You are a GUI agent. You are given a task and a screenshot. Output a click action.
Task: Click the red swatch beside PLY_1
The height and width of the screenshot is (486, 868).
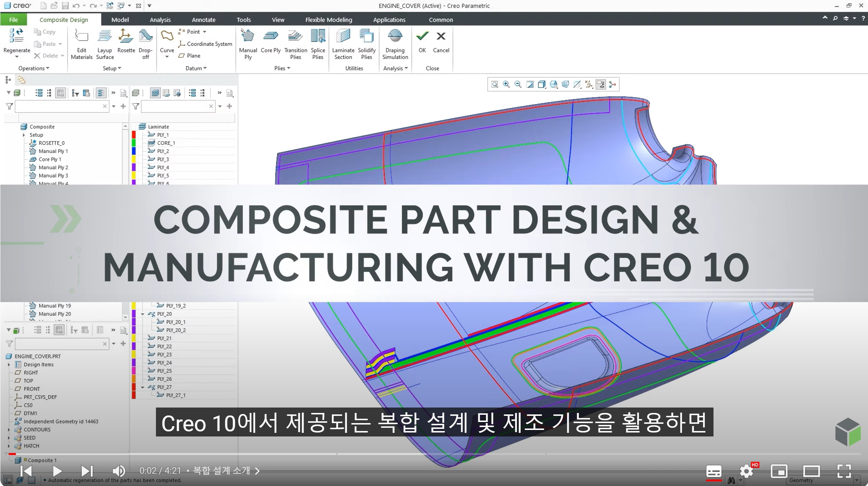click(x=134, y=135)
